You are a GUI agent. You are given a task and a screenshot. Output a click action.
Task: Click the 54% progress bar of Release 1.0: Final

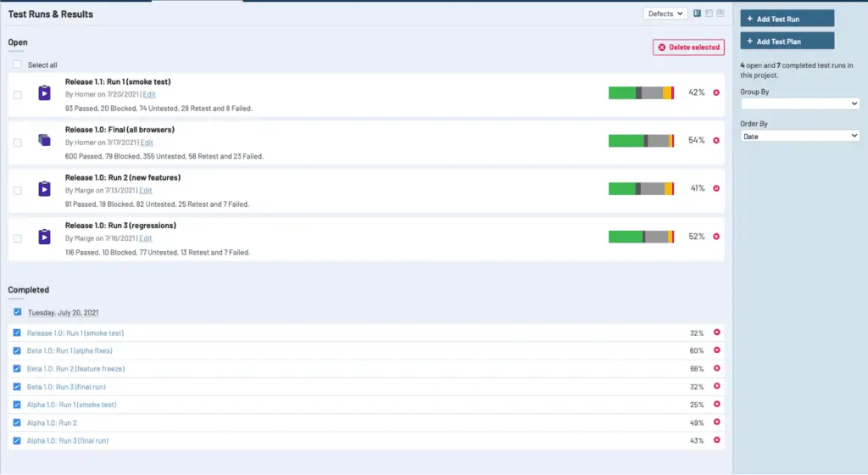pyautogui.click(x=641, y=141)
